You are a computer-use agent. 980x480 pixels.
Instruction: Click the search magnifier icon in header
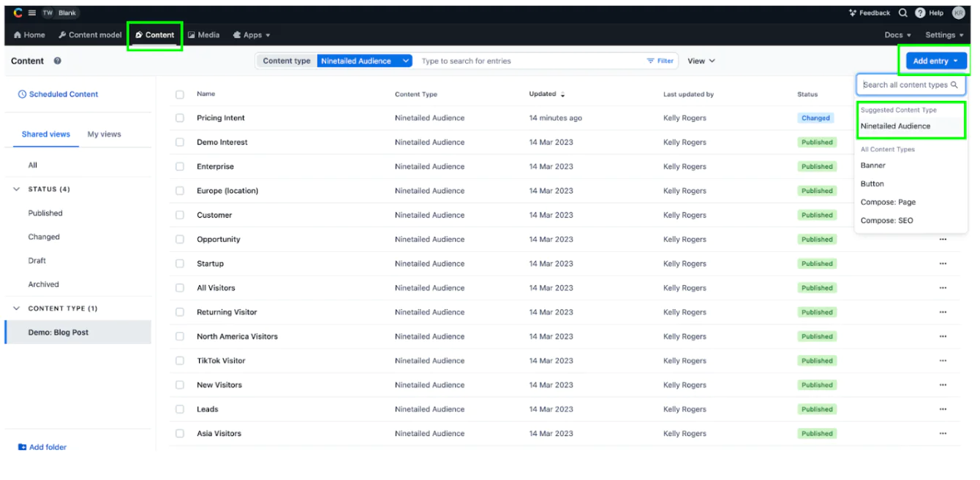click(x=903, y=13)
